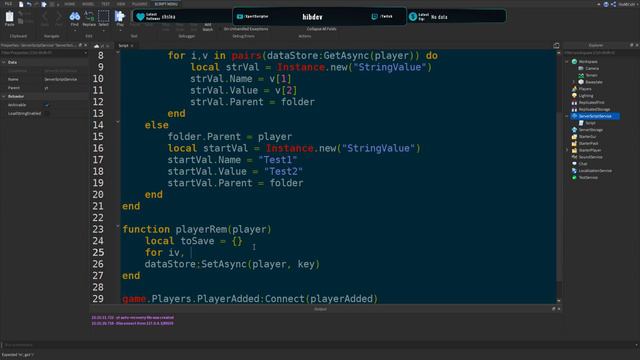Click the cloud icon tab beside Script tab
The height and width of the screenshot is (360, 640).
[97, 46]
